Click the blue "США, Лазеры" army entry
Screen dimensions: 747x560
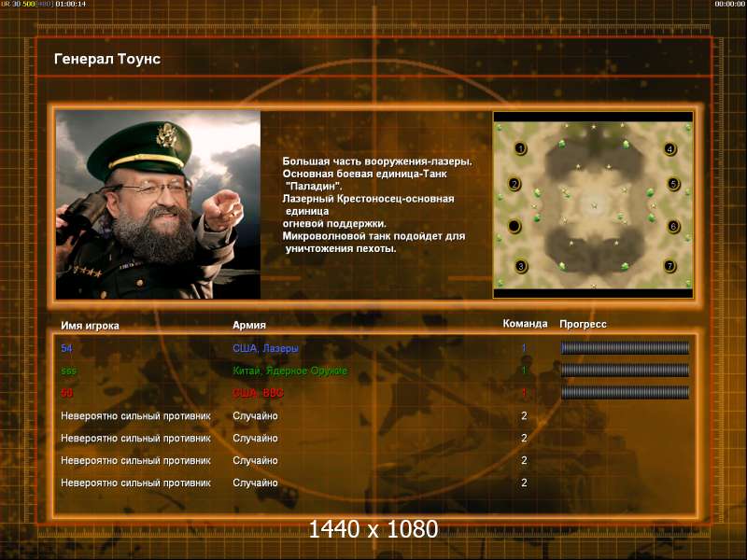pos(265,348)
